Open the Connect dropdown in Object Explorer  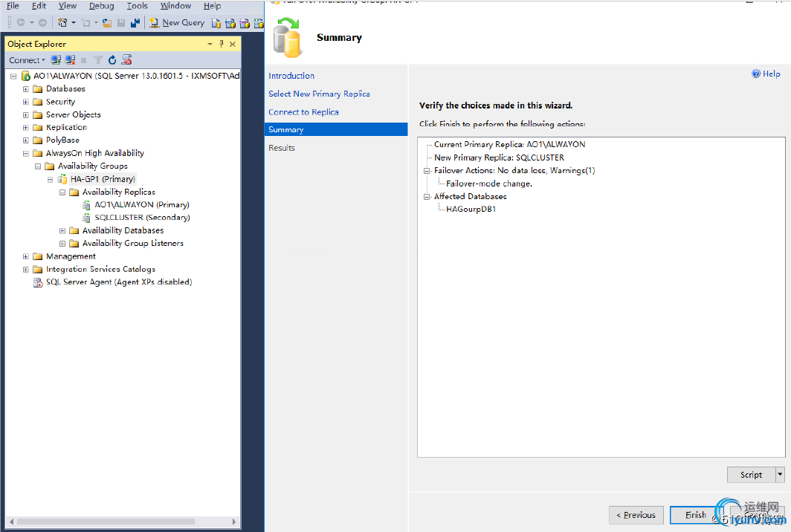27,60
